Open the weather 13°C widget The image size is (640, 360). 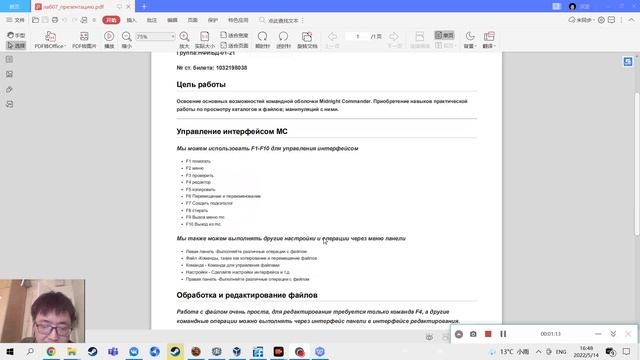click(x=510, y=351)
